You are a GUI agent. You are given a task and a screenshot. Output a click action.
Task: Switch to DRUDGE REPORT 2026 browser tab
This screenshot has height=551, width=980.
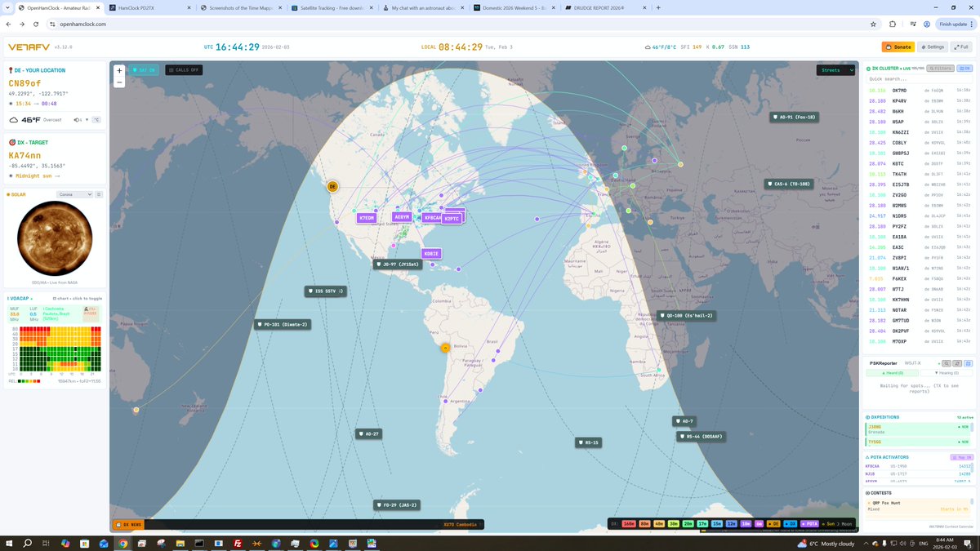pos(604,7)
